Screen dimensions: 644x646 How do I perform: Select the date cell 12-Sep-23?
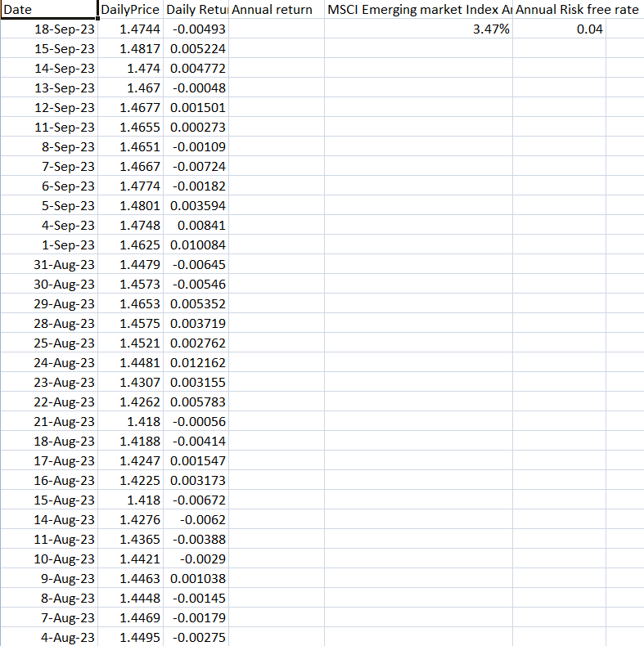pyautogui.click(x=48, y=107)
